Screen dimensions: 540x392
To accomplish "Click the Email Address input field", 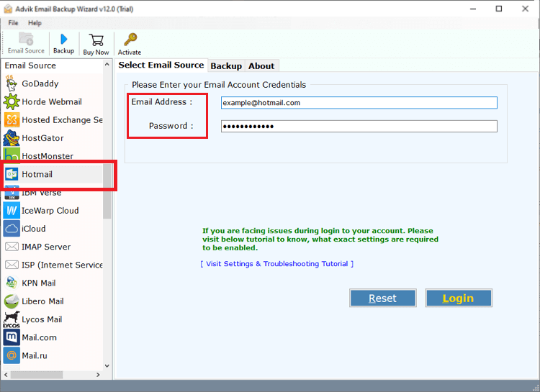I will pos(359,103).
